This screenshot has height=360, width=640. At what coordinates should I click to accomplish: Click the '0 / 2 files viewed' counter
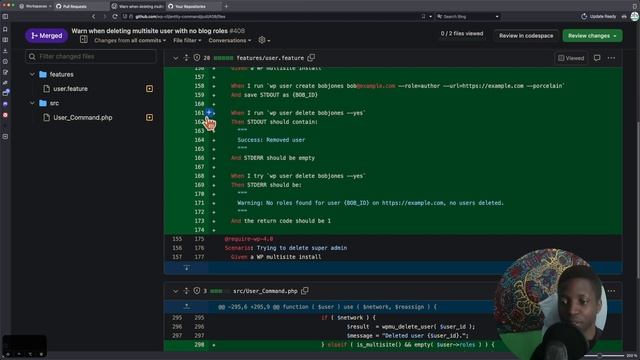pyautogui.click(x=462, y=33)
